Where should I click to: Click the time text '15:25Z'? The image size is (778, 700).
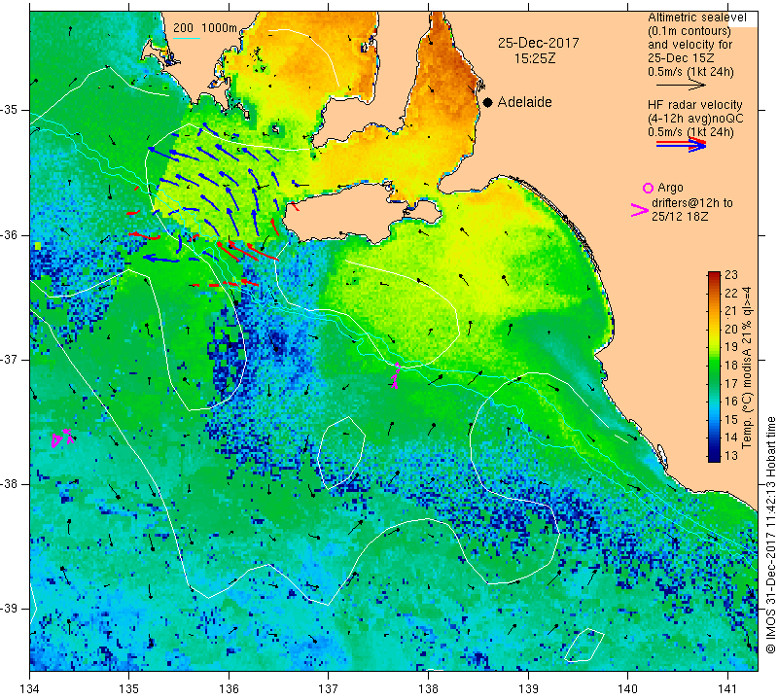point(534,58)
